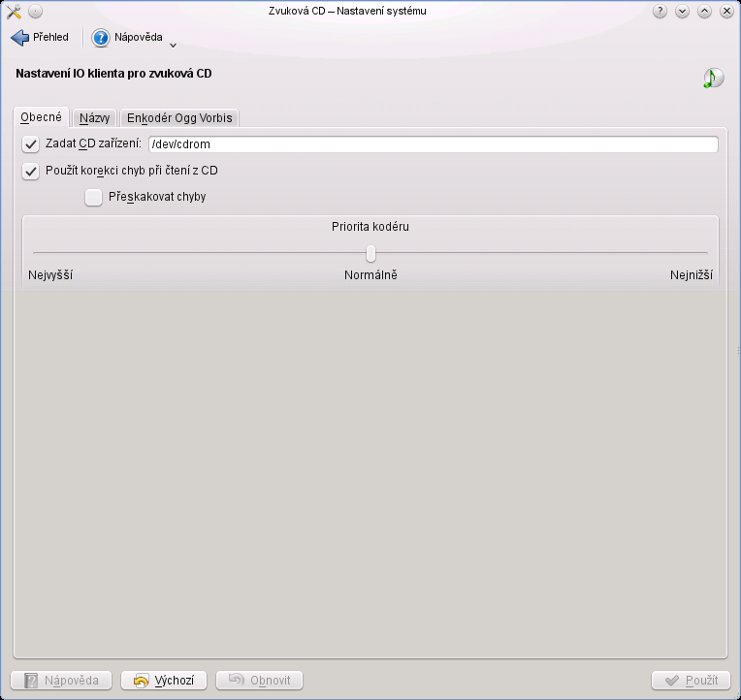Click the Nejnižší priority label
The image size is (741, 700).
[692, 275]
